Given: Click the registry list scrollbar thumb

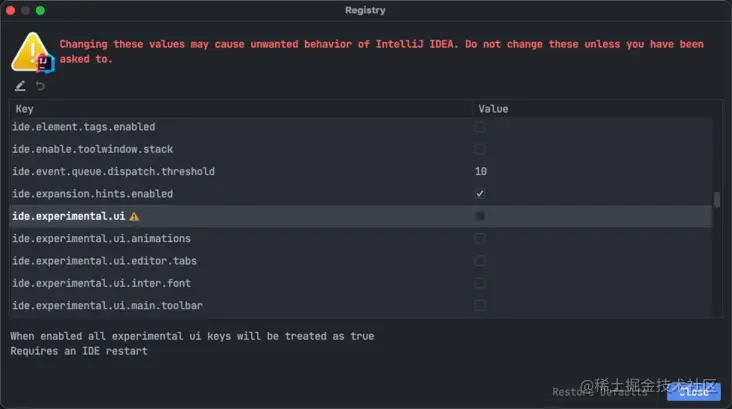Looking at the screenshot, I should click(716, 199).
